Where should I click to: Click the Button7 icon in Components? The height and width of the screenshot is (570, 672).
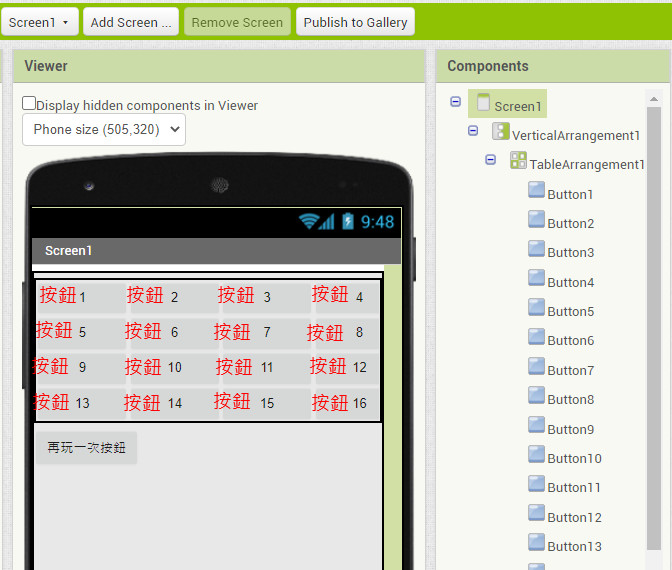(x=536, y=366)
